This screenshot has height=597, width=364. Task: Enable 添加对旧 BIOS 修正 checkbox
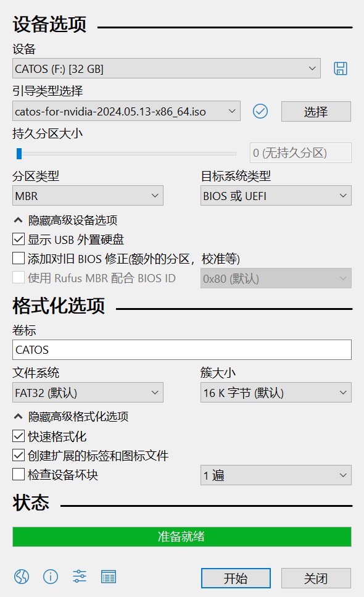click(19, 258)
